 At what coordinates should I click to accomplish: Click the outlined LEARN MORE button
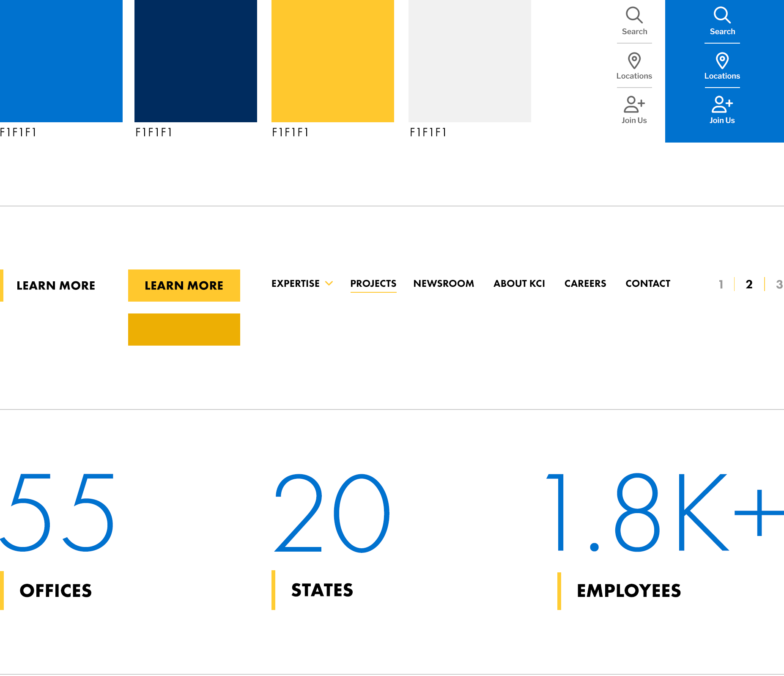[x=56, y=286]
